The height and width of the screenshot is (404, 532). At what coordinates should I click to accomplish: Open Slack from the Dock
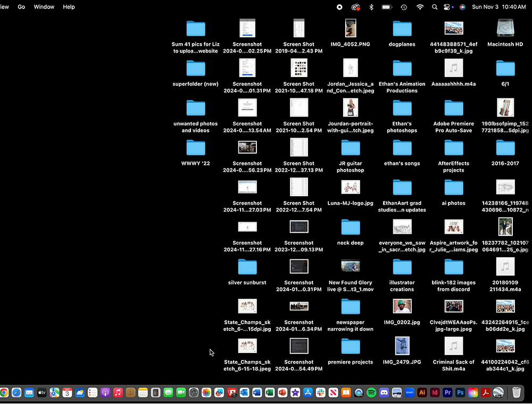pos(321,392)
